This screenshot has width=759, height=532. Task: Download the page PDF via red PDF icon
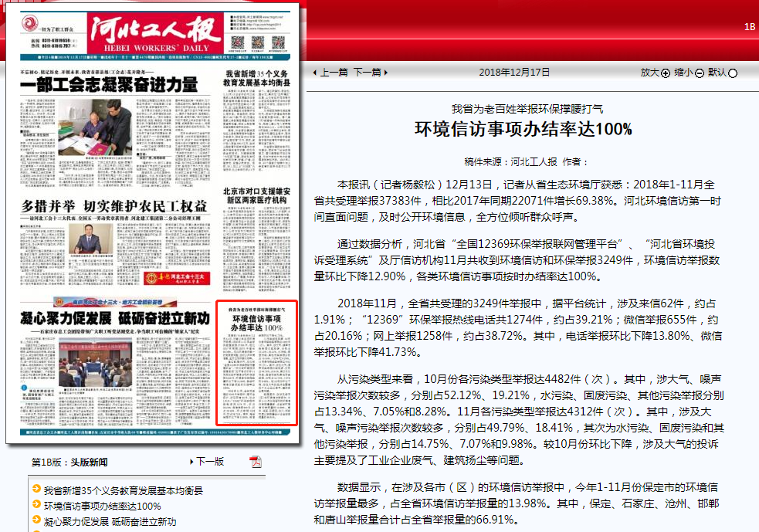(256, 462)
